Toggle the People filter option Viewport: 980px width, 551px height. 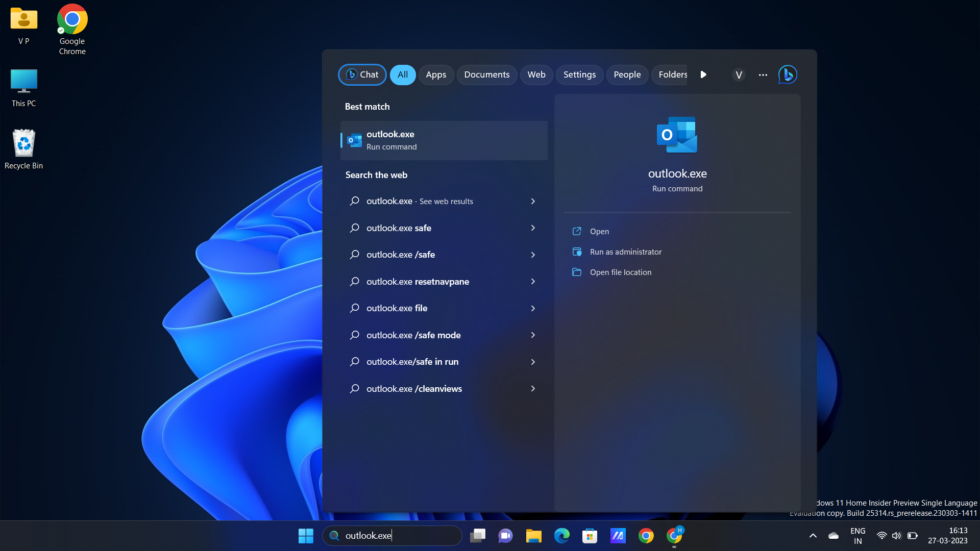pyautogui.click(x=627, y=74)
